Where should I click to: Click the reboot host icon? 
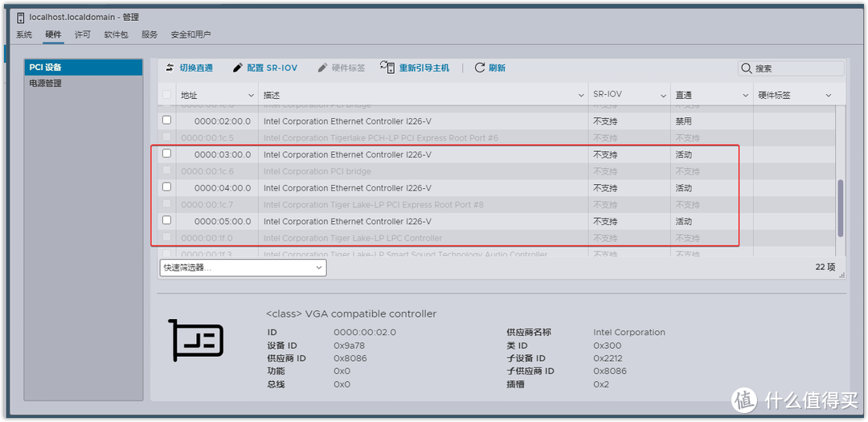click(x=387, y=68)
